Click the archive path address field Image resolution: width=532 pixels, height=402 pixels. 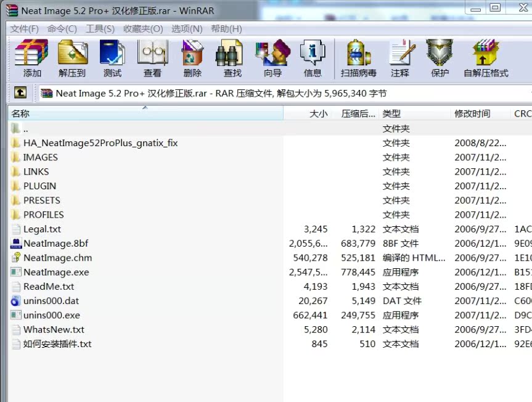tap(284, 93)
